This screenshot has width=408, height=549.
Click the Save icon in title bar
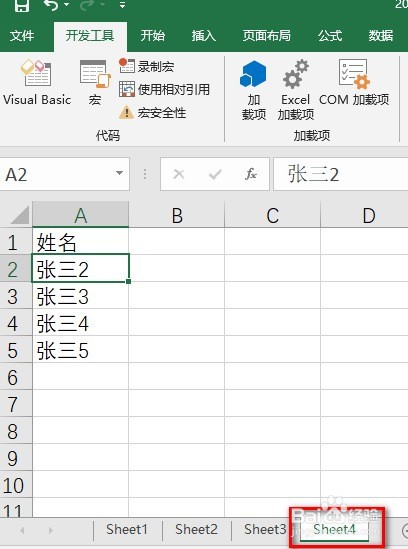coord(22,6)
